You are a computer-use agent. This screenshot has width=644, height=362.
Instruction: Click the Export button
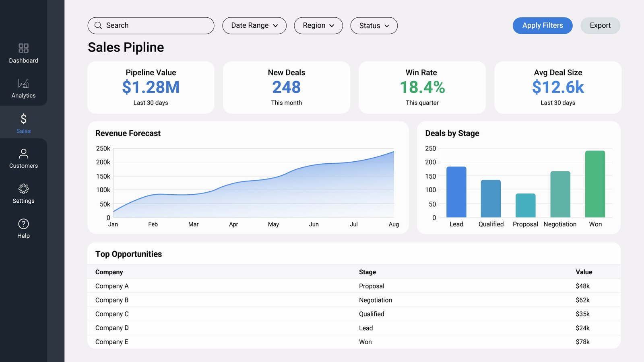[x=600, y=25]
